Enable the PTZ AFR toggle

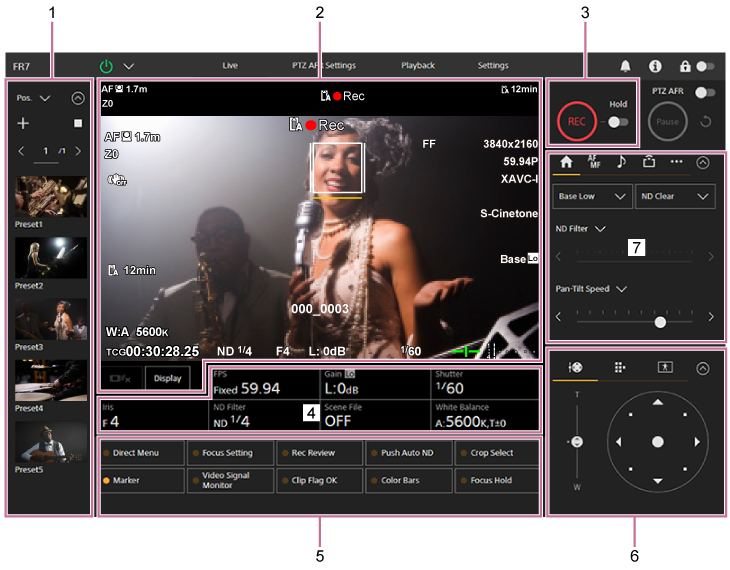pyautogui.click(x=706, y=92)
